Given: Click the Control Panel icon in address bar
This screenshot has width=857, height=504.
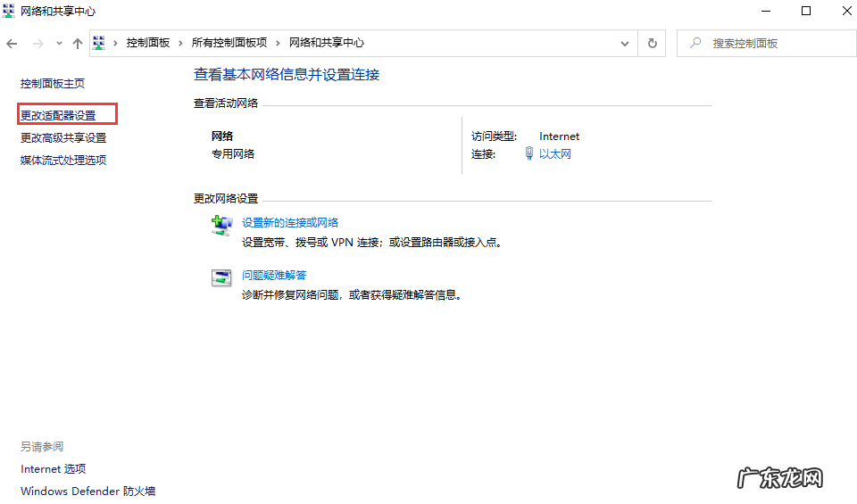Looking at the screenshot, I should [99, 43].
